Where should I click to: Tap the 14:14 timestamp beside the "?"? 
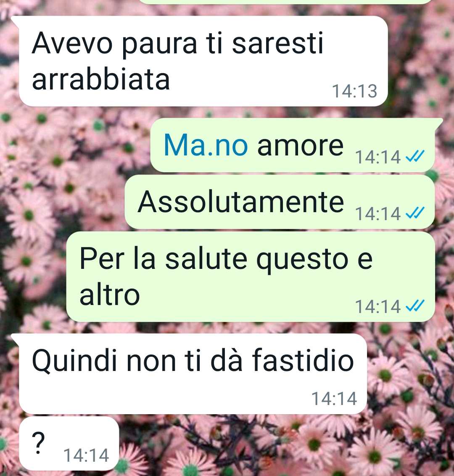86,455
